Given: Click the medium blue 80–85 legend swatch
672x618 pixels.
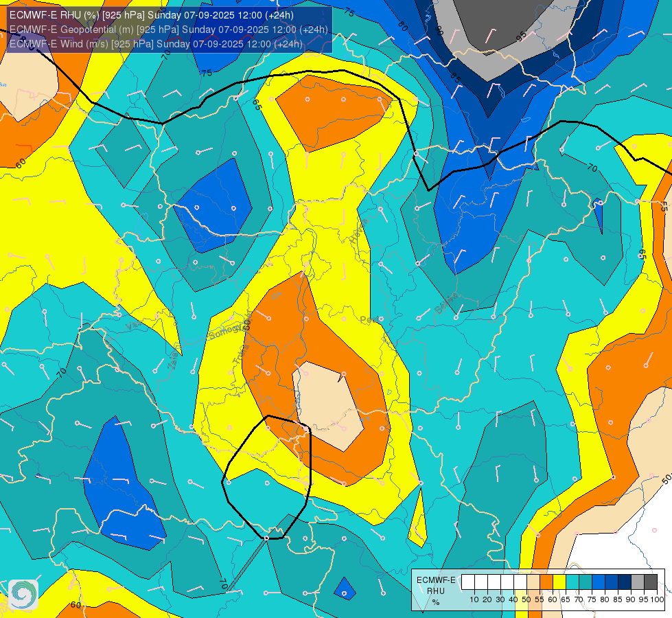Looking at the screenshot, I should [x=612, y=582].
